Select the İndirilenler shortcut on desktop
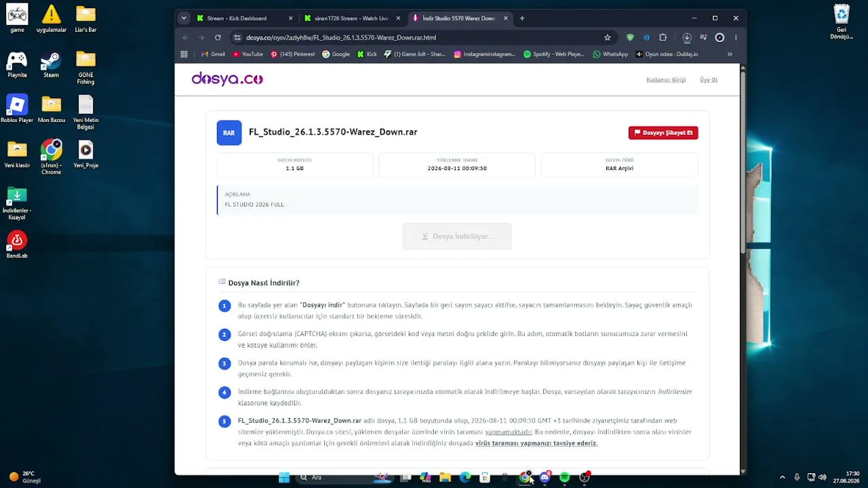The image size is (868, 488). [x=17, y=203]
